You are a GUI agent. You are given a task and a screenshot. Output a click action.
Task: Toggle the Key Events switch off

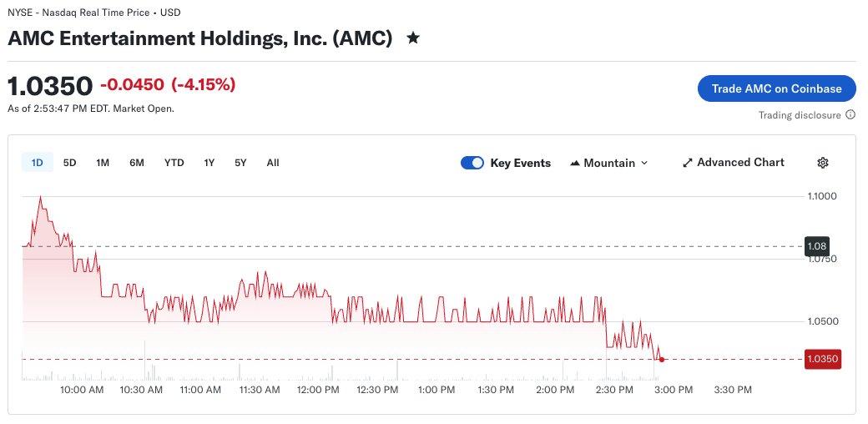coord(472,163)
